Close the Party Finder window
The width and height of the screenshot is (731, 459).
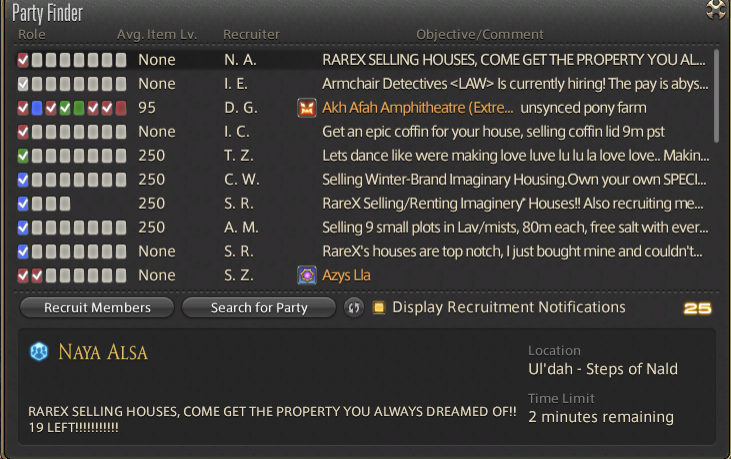(x=714, y=11)
